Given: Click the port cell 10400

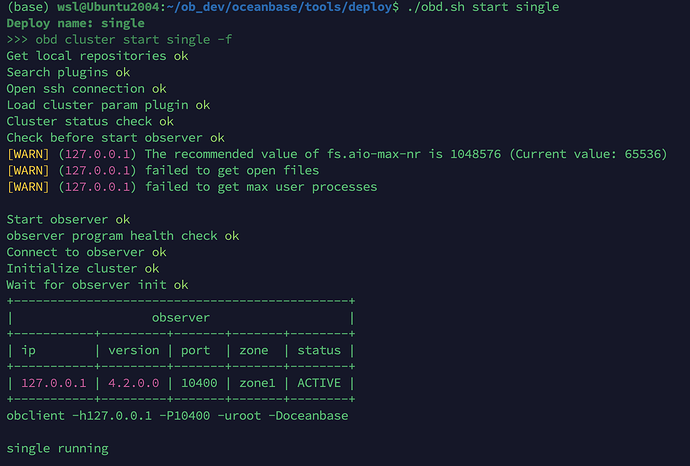Looking at the screenshot, I should 199,383.
